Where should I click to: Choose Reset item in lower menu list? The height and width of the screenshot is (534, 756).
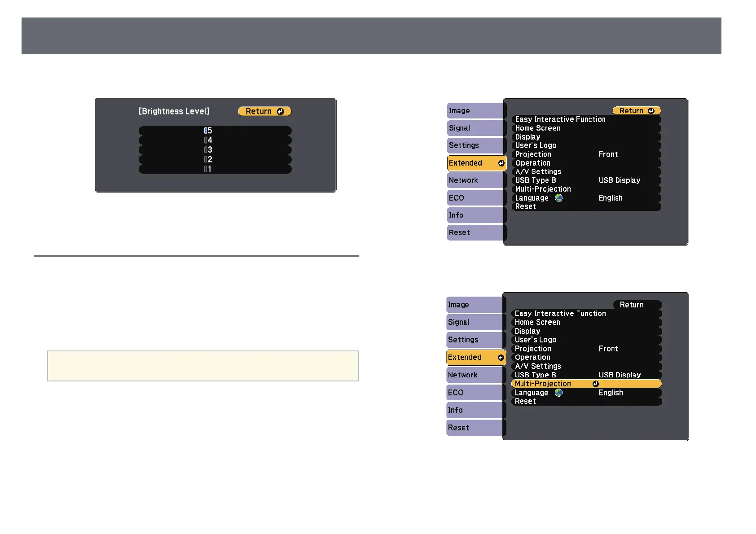[586, 402]
